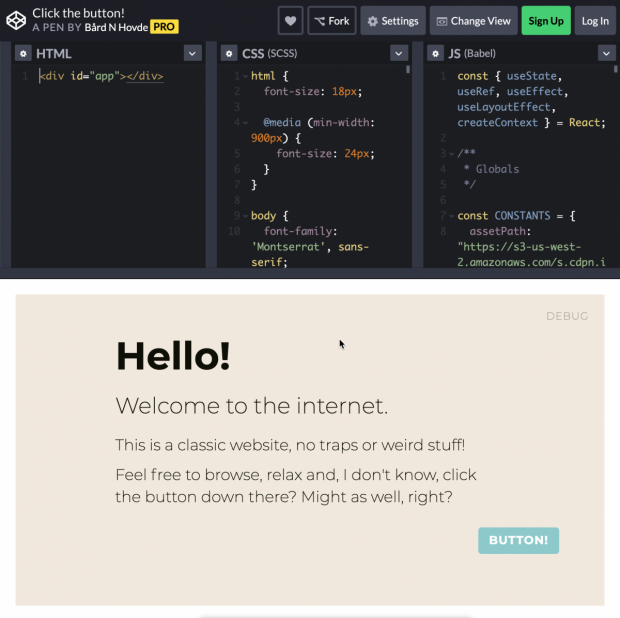
Task: Fold the body rule on CSS line 9
Action: pos(246,216)
